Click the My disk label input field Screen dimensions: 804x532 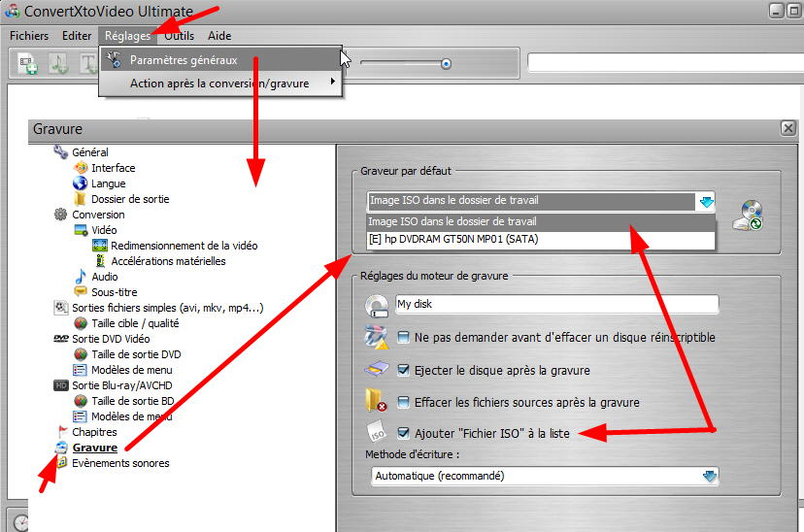tap(556, 304)
